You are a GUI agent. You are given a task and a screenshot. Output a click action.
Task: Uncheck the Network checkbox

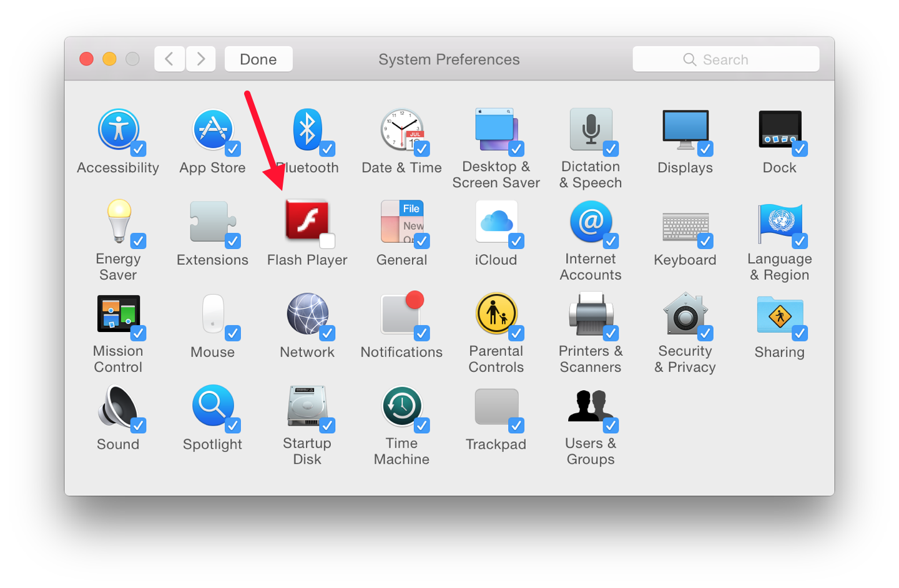327,333
